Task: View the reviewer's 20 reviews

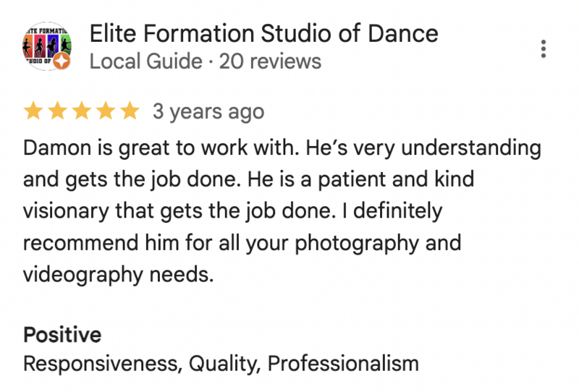Action: pyautogui.click(x=270, y=61)
